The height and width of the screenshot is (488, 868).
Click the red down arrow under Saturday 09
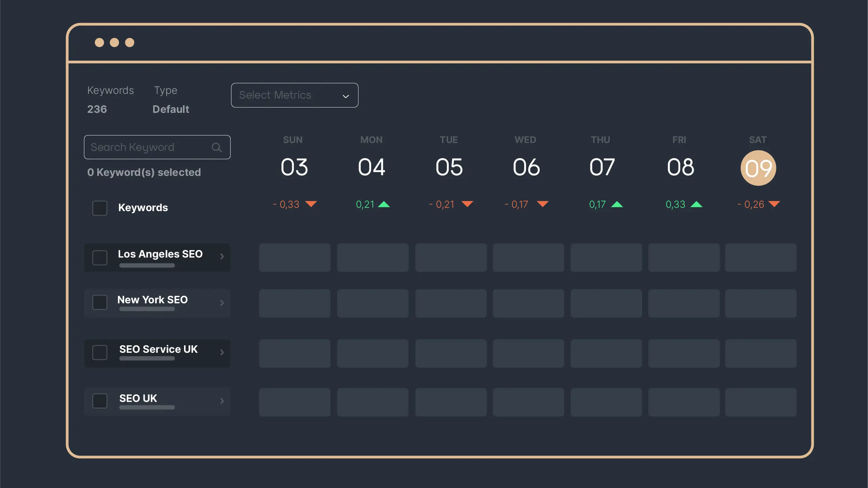coord(774,204)
